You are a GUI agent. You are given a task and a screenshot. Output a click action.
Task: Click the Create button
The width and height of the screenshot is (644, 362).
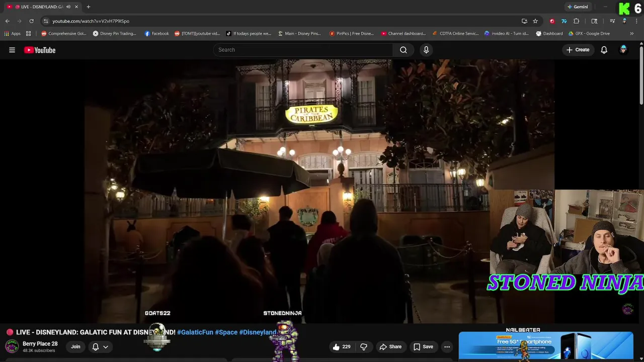(x=578, y=50)
